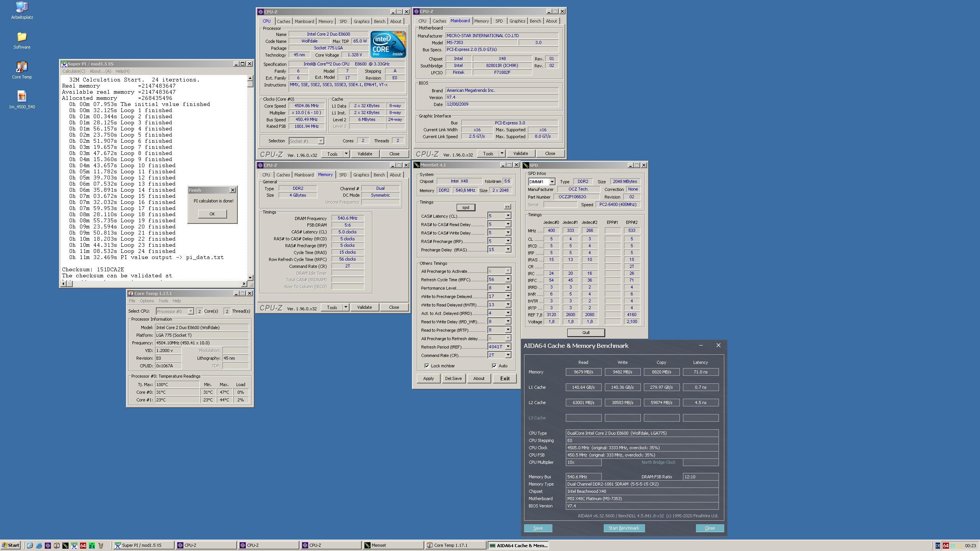
Task: Switch to Memset taskbar button
Action: (393, 545)
